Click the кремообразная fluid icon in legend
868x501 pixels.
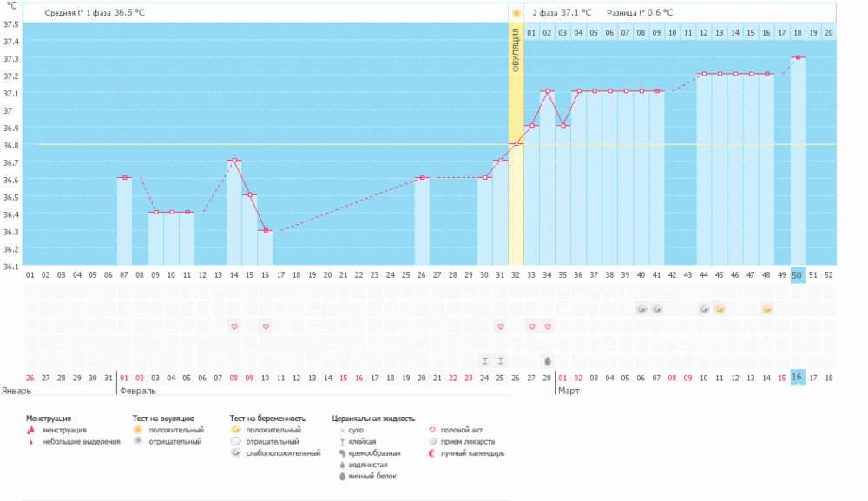pos(342,453)
